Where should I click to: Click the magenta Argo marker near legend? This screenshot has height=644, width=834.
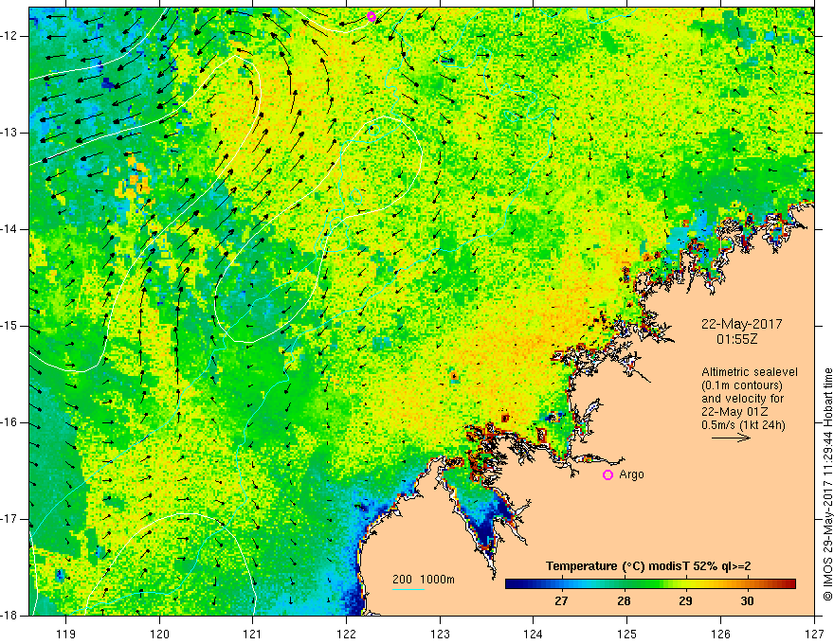click(607, 474)
